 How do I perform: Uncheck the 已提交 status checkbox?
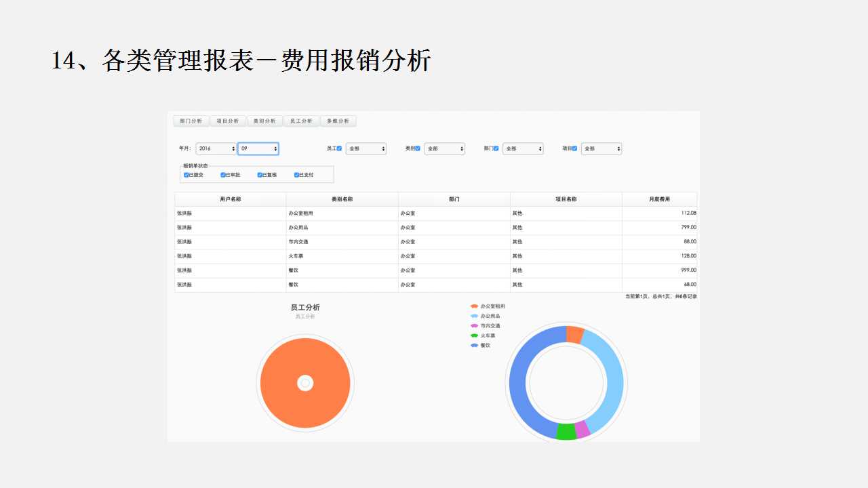[x=186, y=175]
